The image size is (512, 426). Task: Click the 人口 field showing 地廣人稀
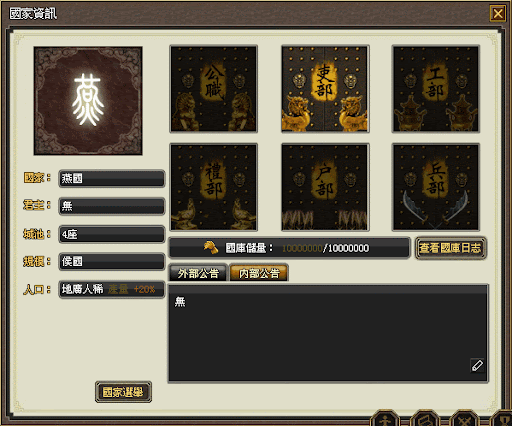pos(112,289)
